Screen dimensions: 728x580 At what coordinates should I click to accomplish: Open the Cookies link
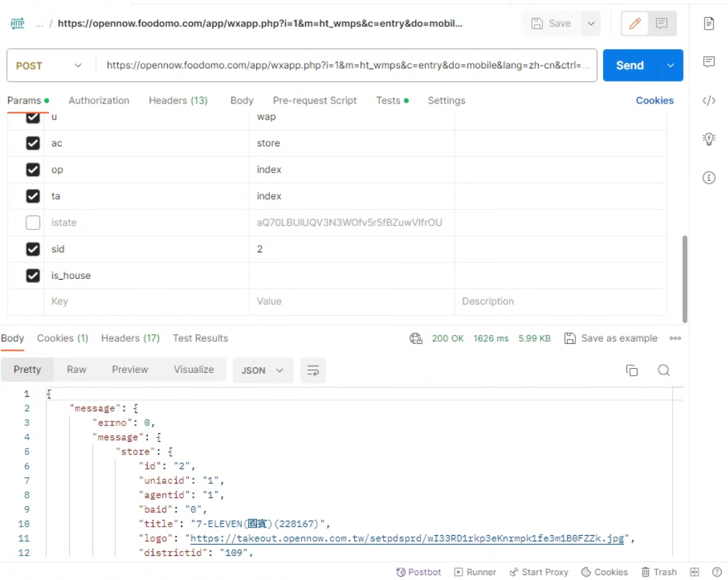(x=654, y=101)
